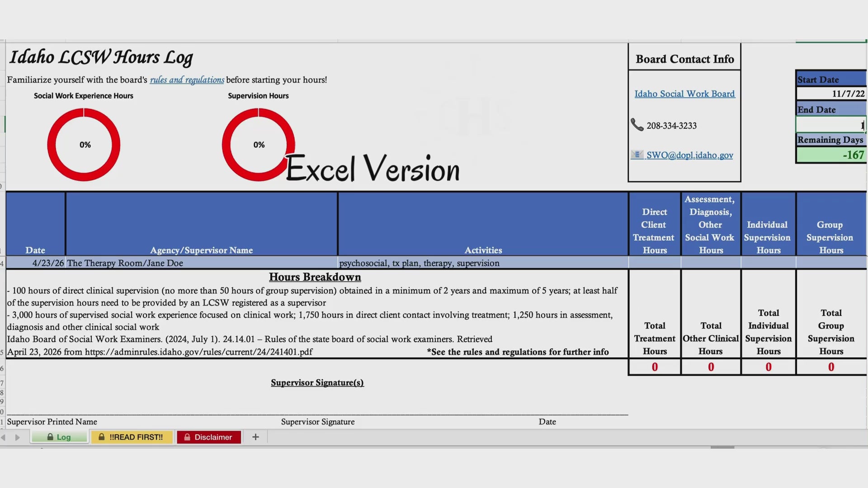Open the Log sheet tab
This screenshot has width=868, height=488.
(x=59, y=437)
